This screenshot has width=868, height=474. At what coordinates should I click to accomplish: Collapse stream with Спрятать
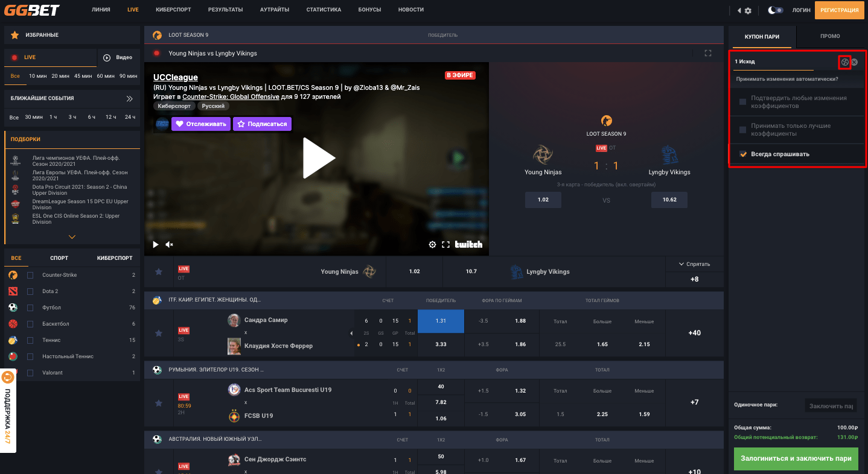pyautogui.click(x=694, y=264)
